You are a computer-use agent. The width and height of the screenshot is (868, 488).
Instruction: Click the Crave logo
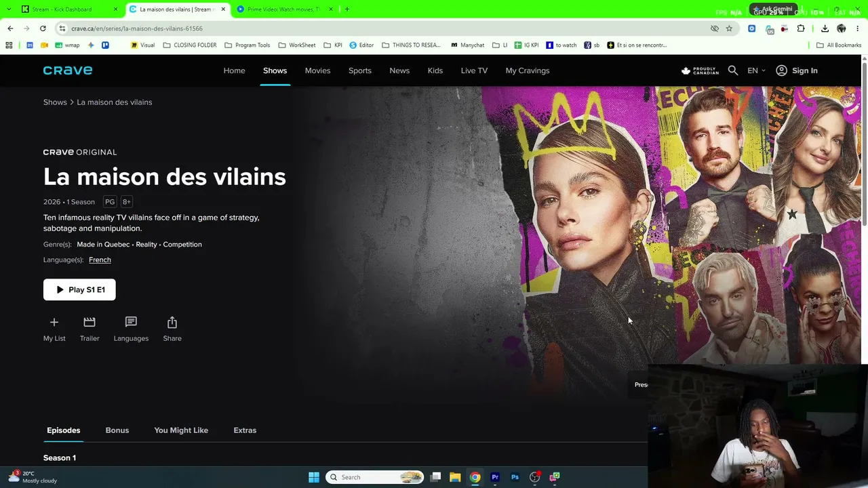(68, 70)
